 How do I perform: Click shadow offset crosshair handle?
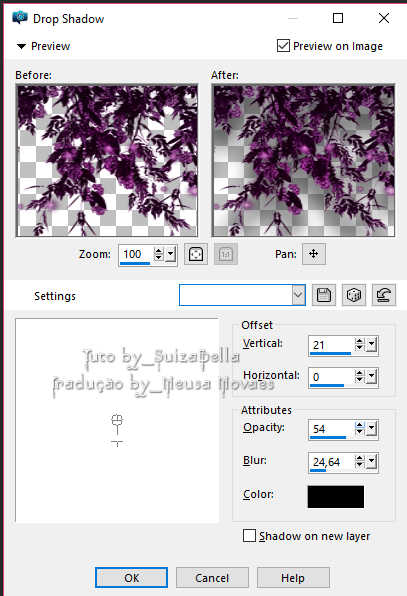tap(117, 420)
